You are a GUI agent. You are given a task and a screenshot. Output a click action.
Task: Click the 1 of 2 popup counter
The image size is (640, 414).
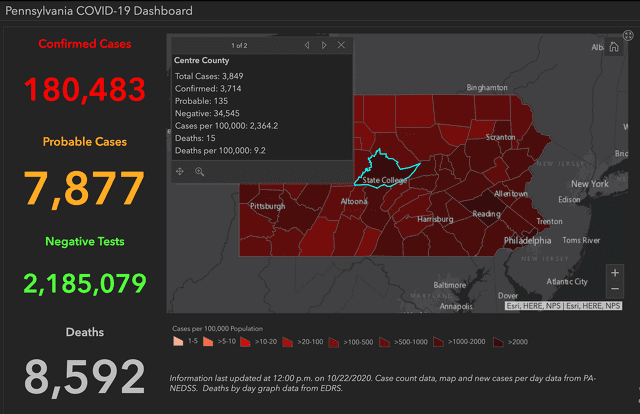[239, 46]
